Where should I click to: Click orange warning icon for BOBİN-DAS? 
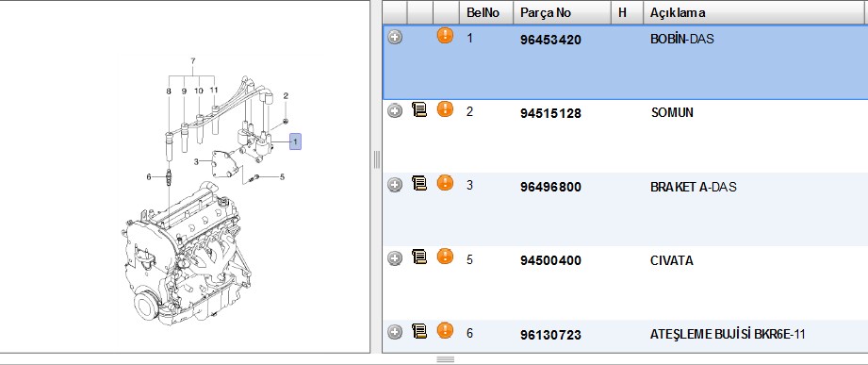pos(445,36)
